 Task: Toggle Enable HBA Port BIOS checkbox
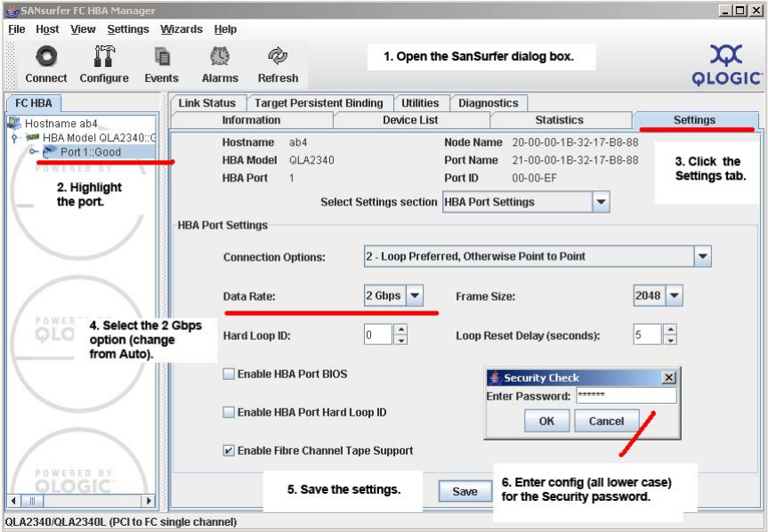tap(228, 374)
